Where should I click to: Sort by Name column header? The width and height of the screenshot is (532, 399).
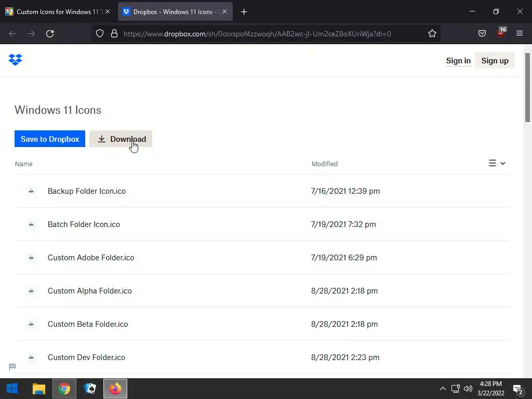pos(24,164)
